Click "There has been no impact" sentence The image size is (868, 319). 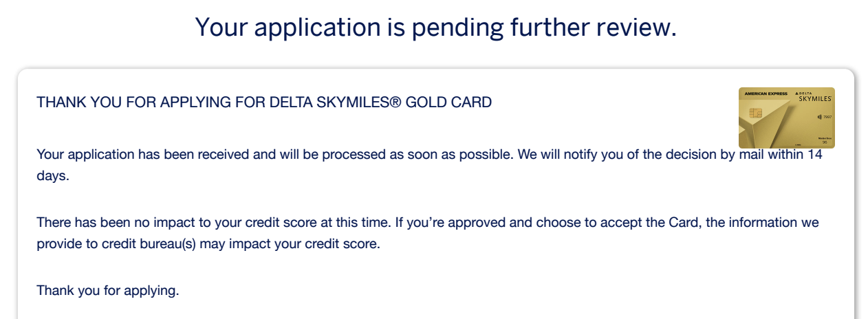[x=110, y=223]
